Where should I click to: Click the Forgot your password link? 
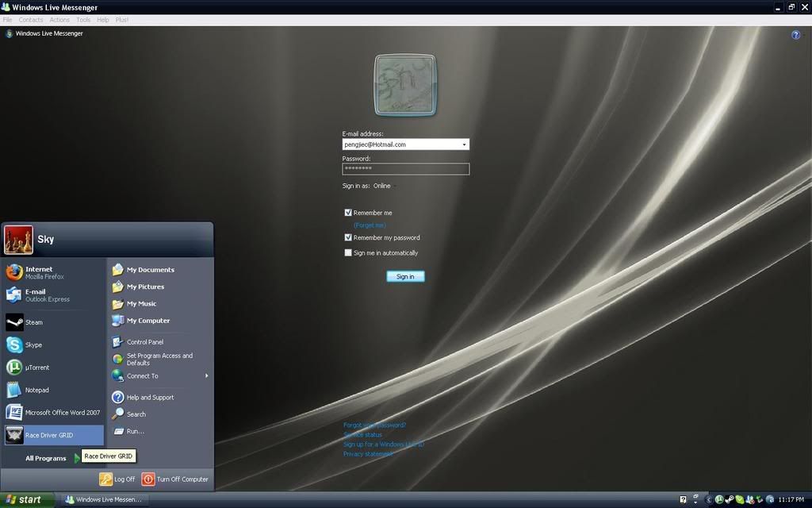click(374, 425)
